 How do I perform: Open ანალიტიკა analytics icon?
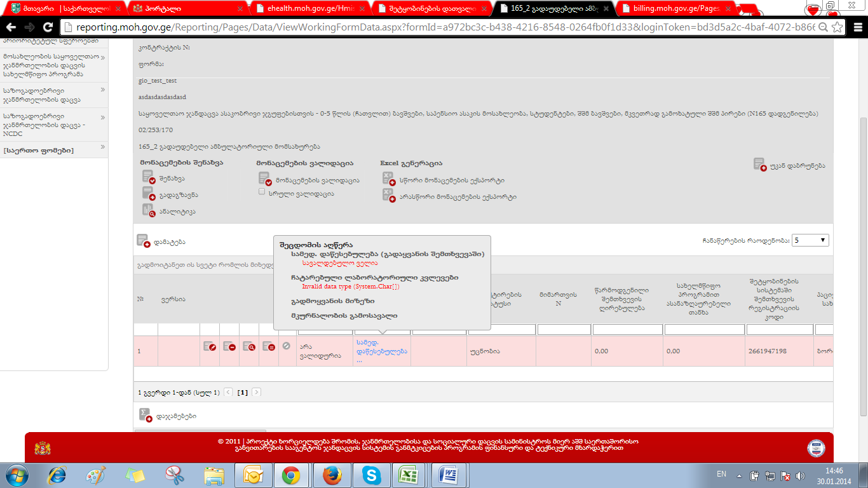[149, 210]
